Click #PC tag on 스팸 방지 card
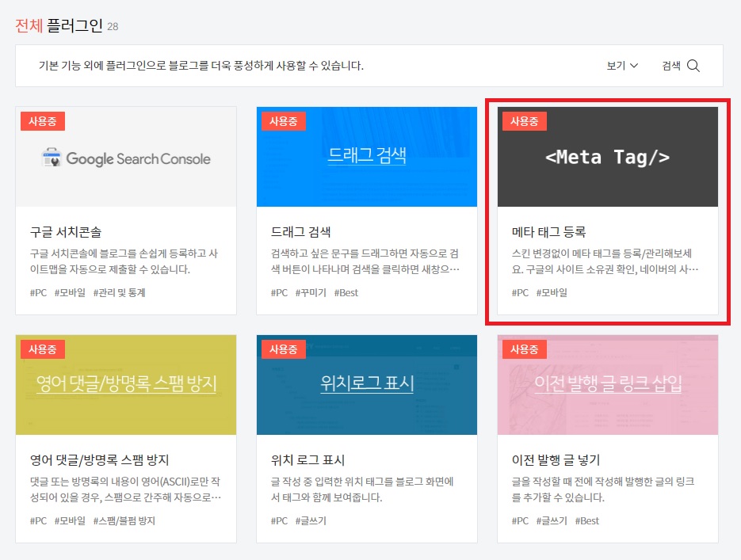Viewport: 741px width, 560px height. (38, 521)
